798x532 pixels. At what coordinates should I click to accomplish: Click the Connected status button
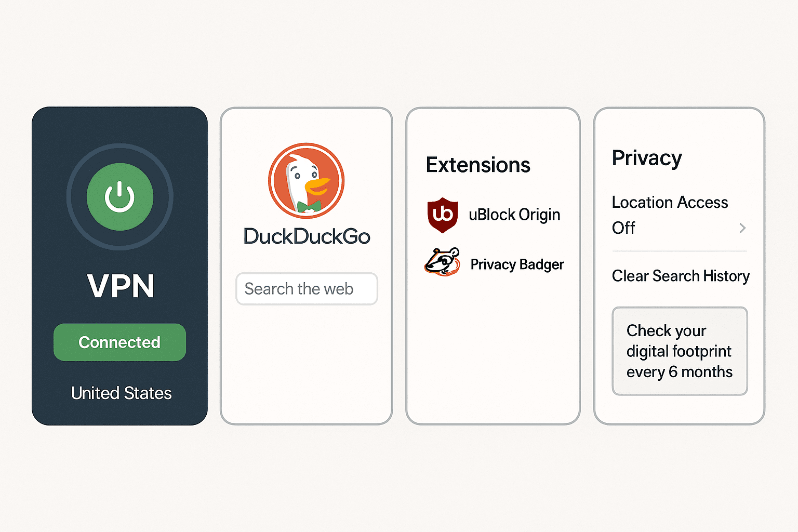(119, 342)
